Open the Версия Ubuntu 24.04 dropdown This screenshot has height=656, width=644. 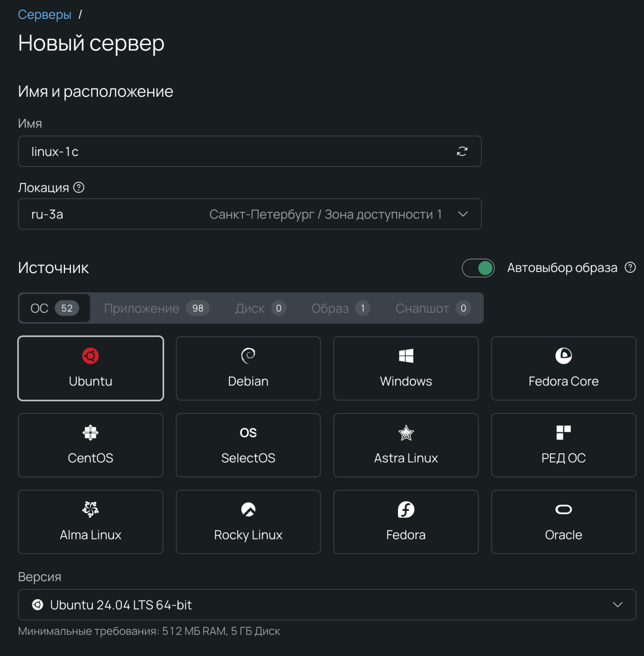click(x=327, y=604)
